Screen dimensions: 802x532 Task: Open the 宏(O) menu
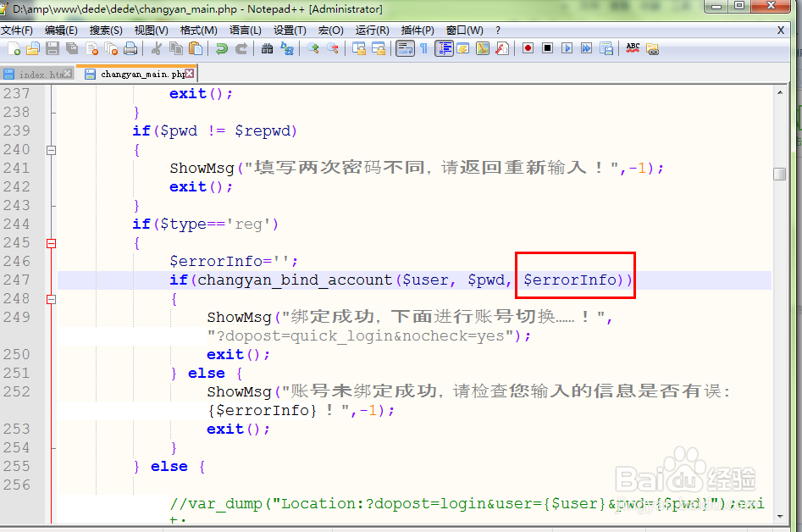click(x=330, y=30)
